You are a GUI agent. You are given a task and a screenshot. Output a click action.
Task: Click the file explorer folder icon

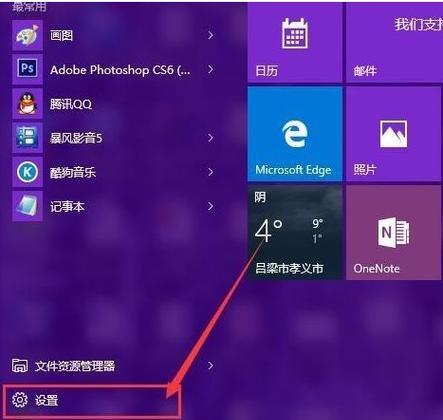(20, 366)
